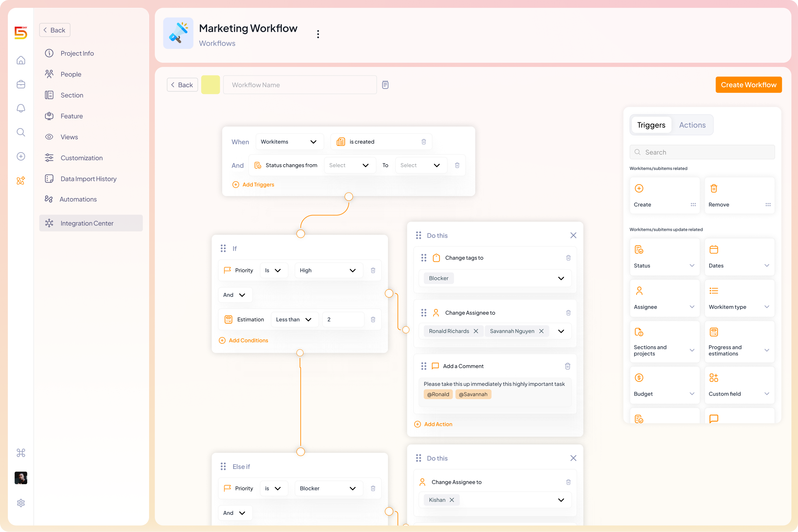Open the Blocker priority dropdown in Else if

click(x=328, y=488)
